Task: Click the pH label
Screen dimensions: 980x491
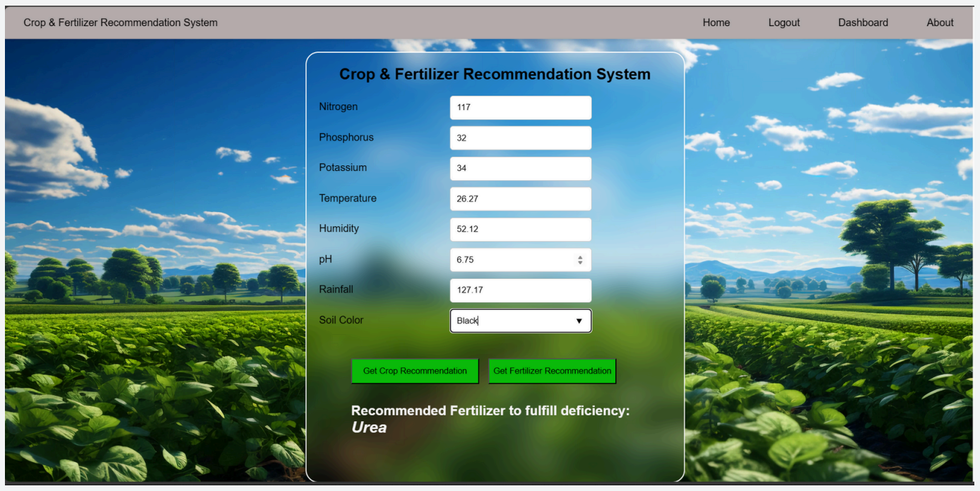Action: 325,259
